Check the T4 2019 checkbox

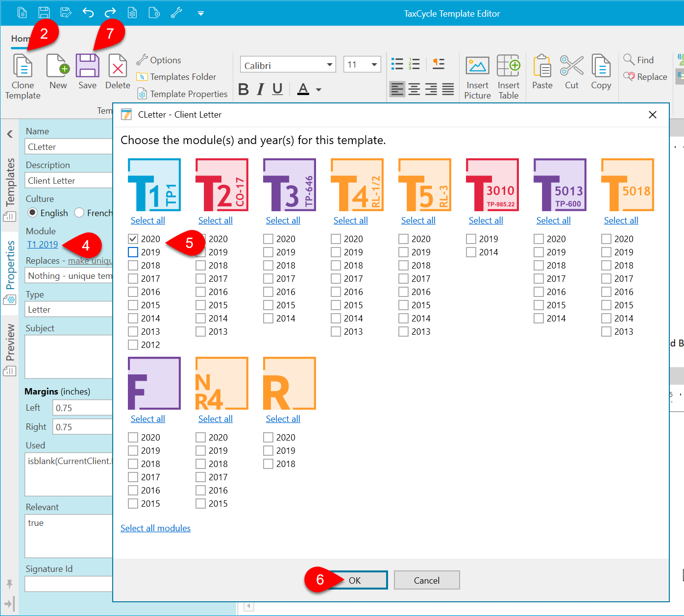pyautogui.click(x=336, y=252)
